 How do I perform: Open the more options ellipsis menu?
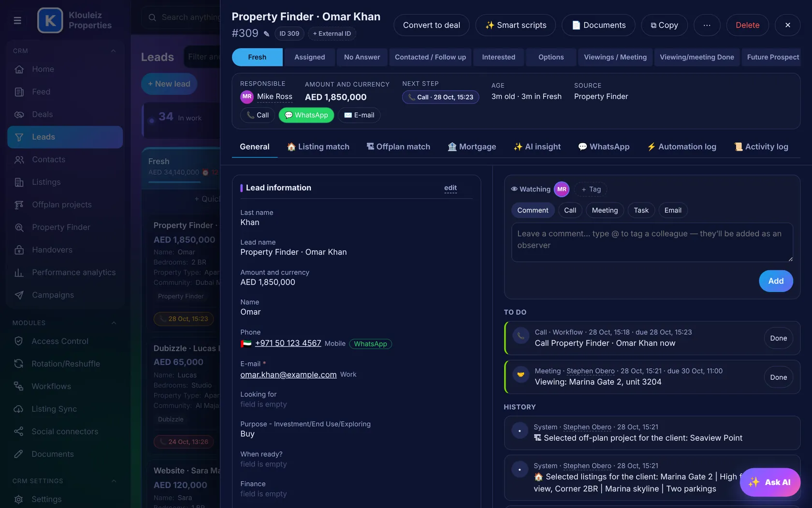tap(707, 25)
